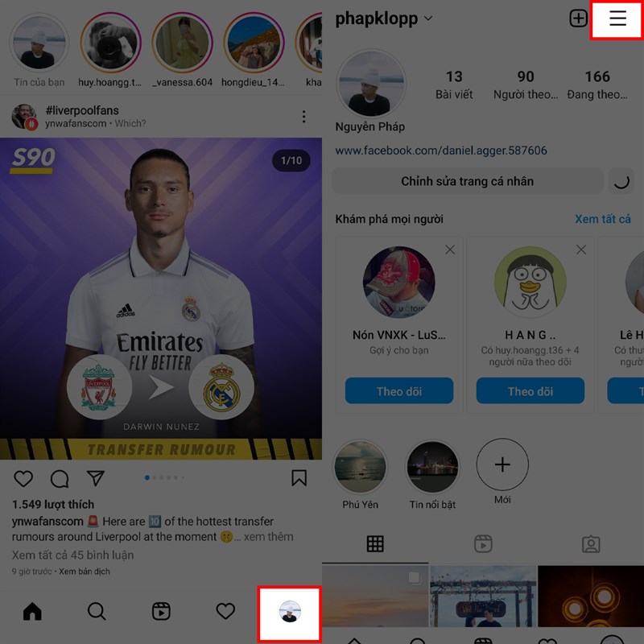Tap the create new post plus icon
644x644 pixels.
coord(578,19)
